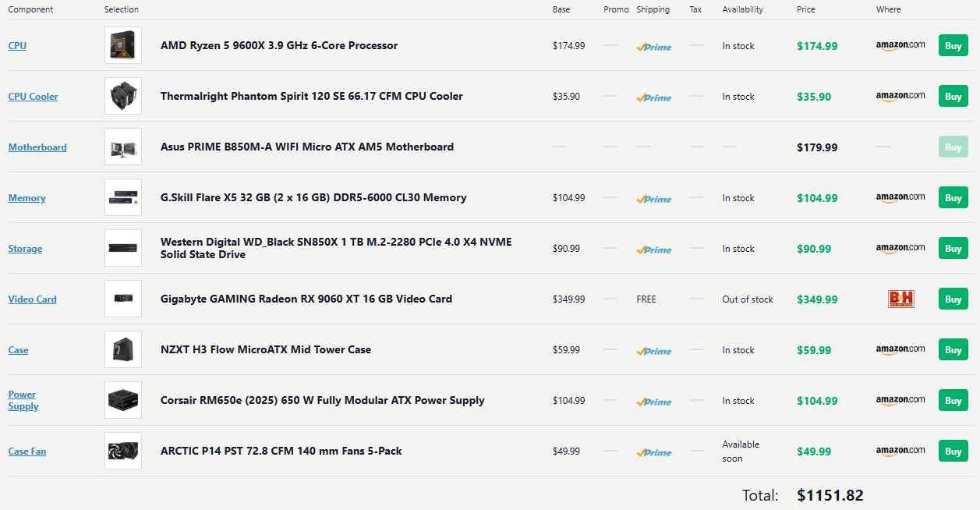Click amazon.com logo in the CPU row
980x510 pixels.
[900, 45]
